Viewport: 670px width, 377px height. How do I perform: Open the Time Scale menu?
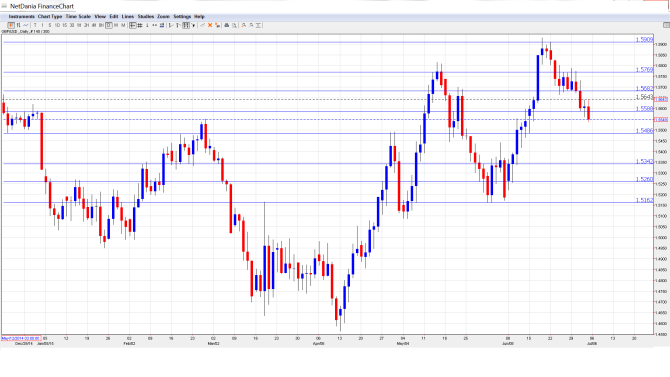[x=78, y=17]
